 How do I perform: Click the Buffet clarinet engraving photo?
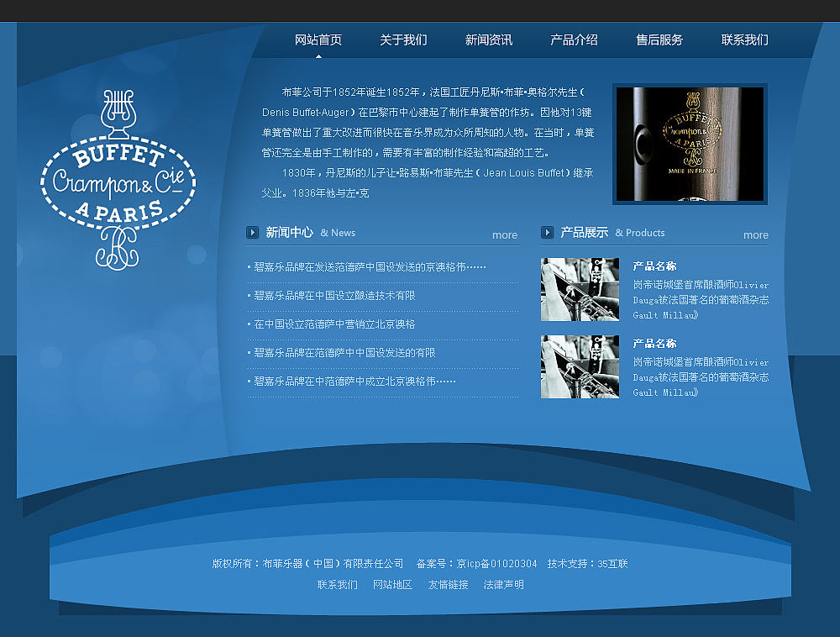point(690,144)
